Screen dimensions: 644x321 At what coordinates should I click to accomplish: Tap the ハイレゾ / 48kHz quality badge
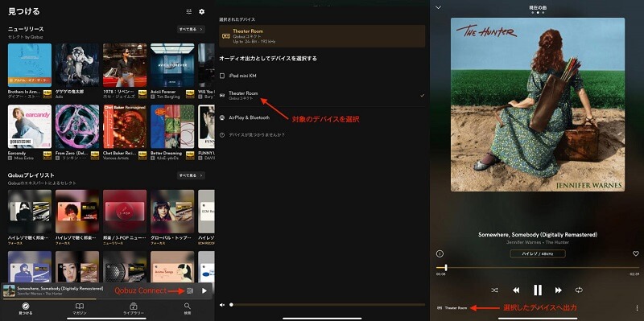[538, 253]
